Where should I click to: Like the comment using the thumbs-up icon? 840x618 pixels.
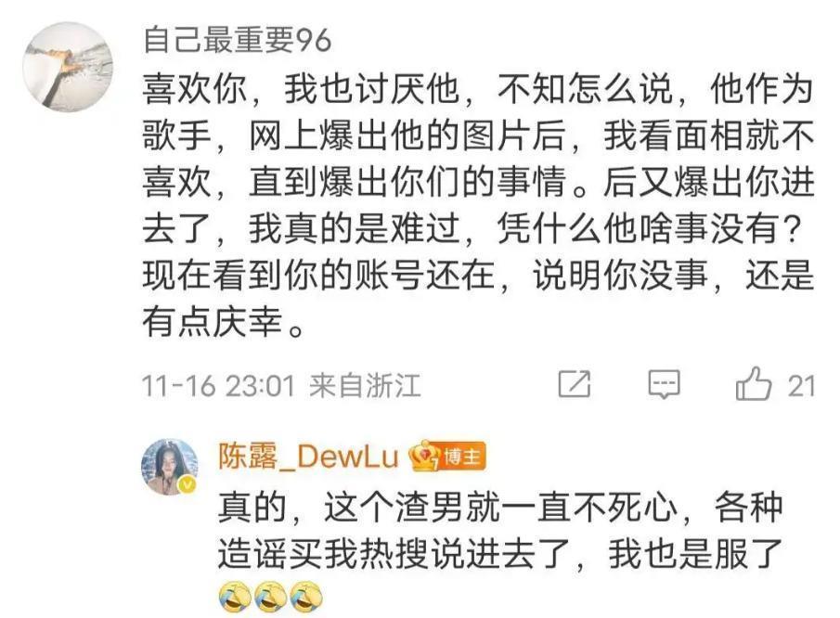click(x=753, y=383)
